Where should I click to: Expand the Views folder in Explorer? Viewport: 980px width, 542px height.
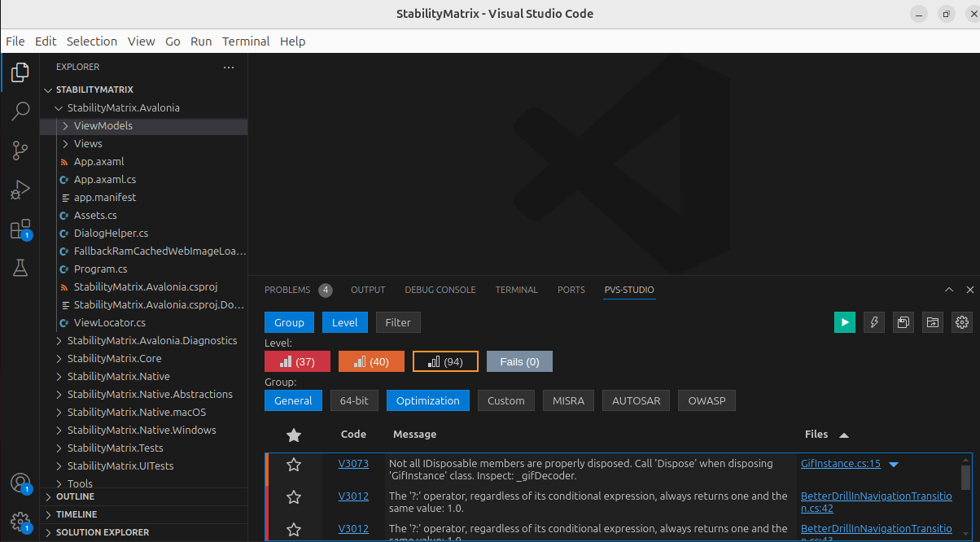click(x=86, y=143)
